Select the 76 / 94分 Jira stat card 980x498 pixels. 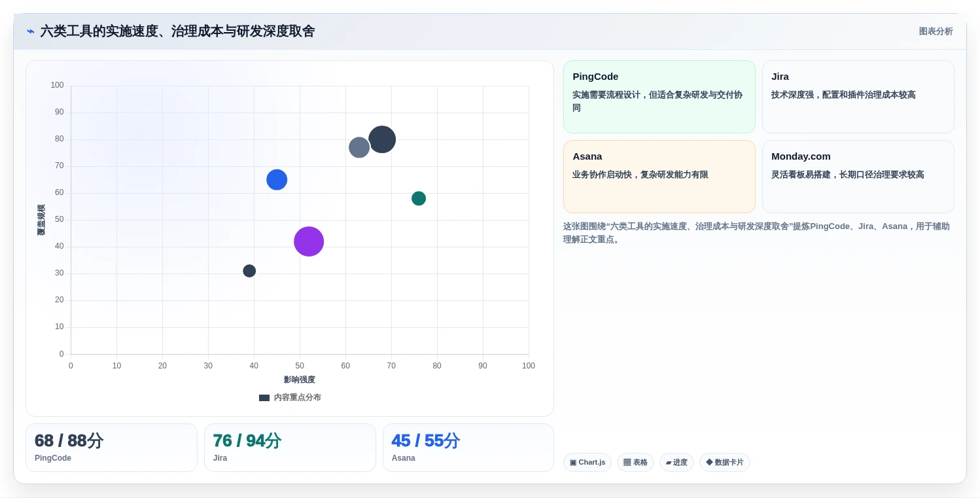click(290, 448)
